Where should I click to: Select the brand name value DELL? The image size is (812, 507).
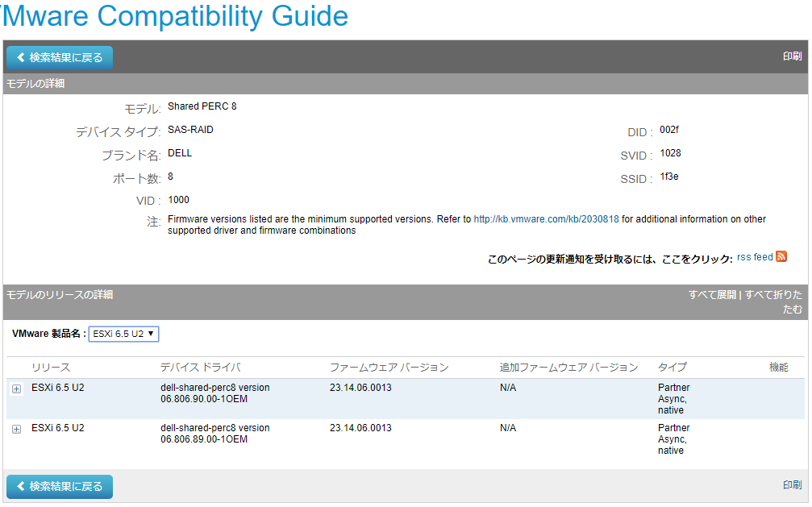tap(180, 153)
